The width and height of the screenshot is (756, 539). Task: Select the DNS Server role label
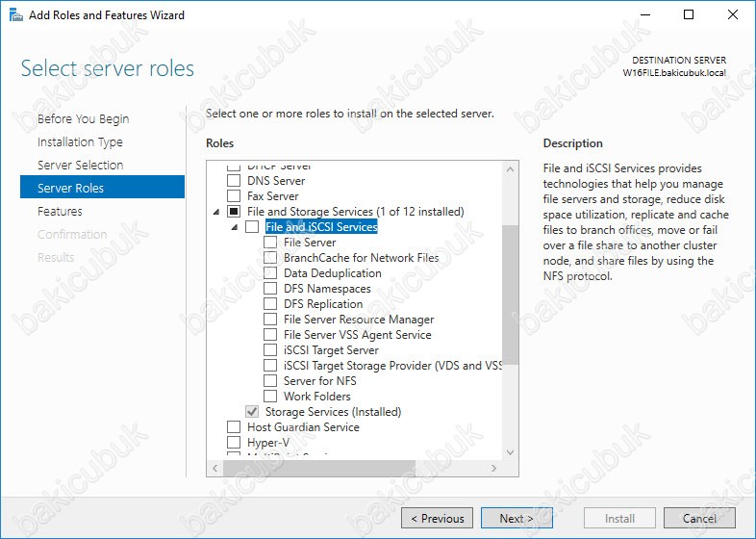(x=276, y=181)
